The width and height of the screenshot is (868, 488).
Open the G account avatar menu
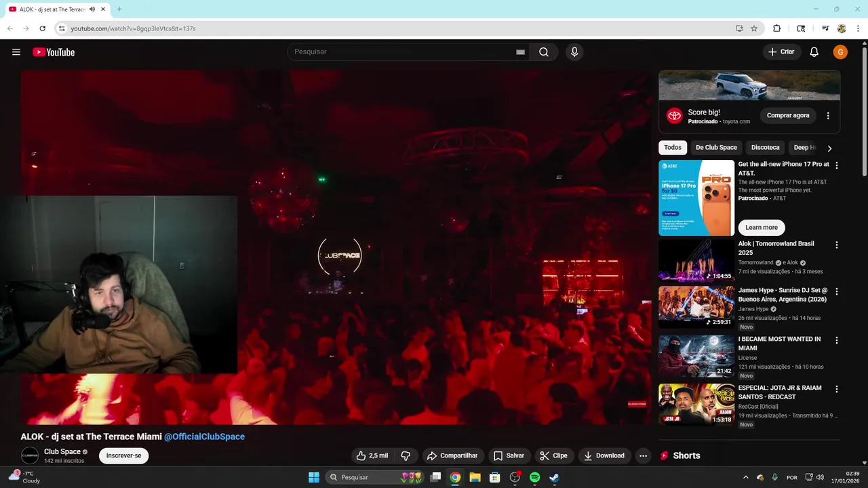click(x=840, y=52)
